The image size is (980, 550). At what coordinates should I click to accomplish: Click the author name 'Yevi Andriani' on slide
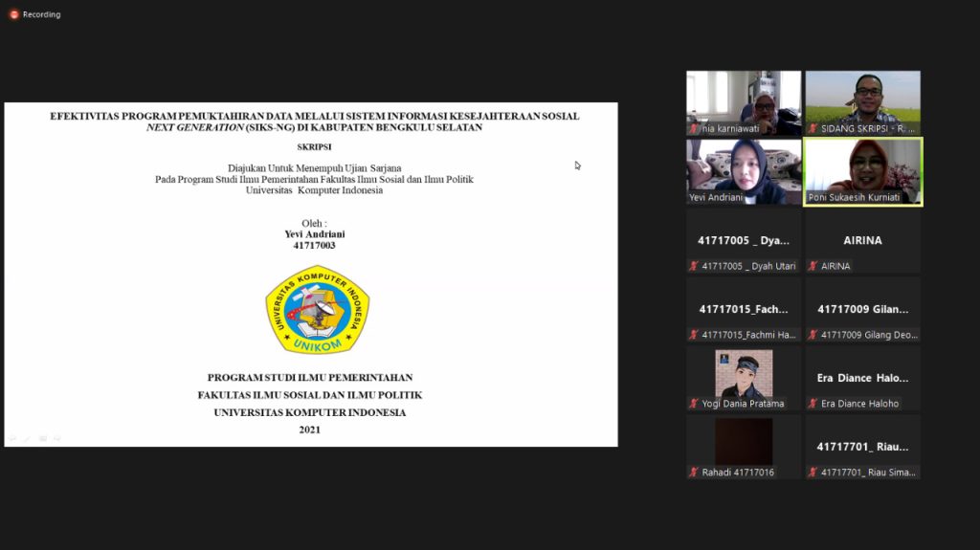[314, 234]
